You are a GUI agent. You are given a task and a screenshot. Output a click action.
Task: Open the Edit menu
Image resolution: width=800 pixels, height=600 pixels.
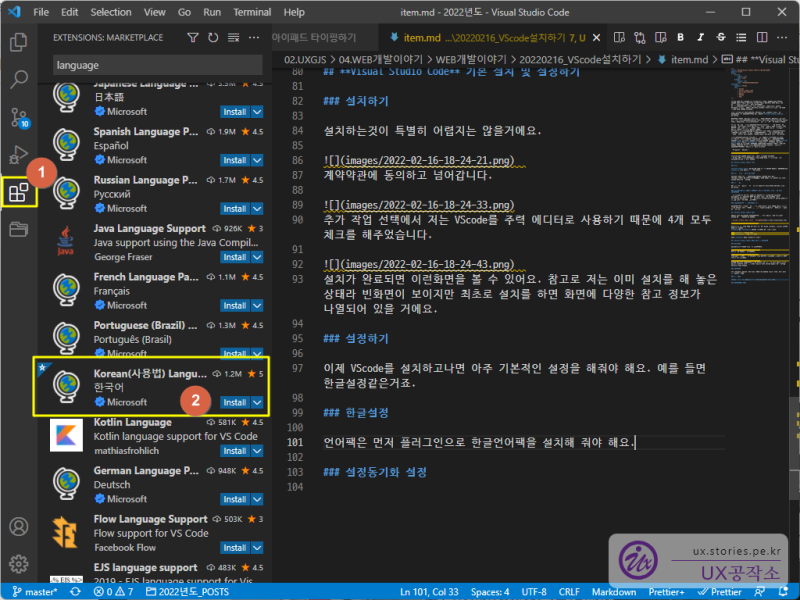click(x=69, y=12)
